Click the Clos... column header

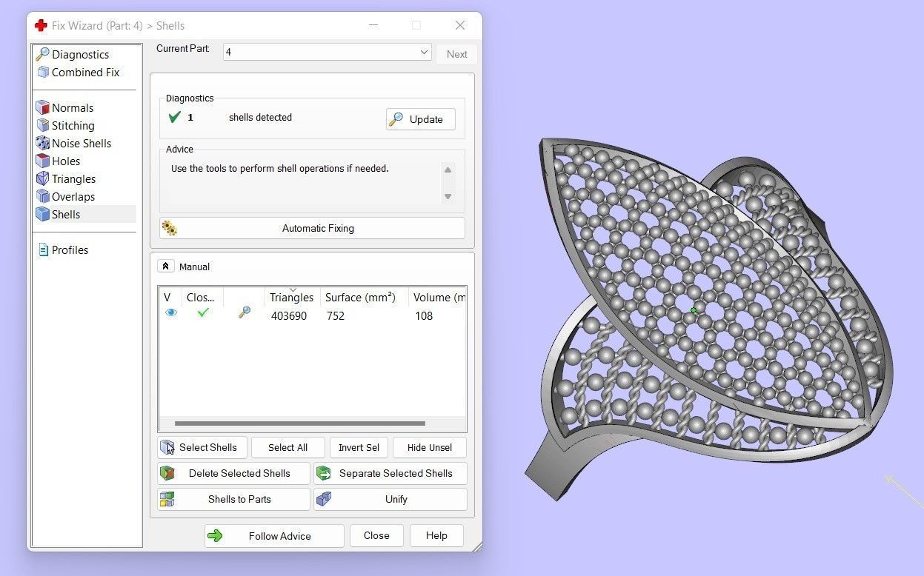coord(202,297)
